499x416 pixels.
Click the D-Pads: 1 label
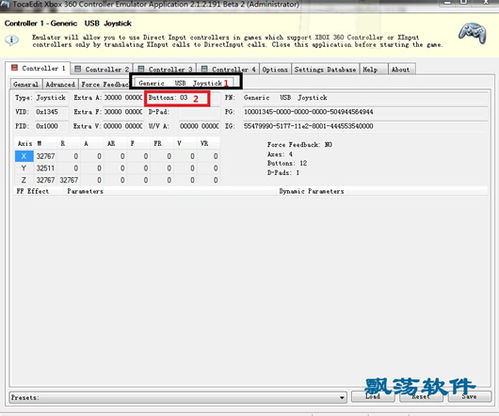coord(283,173)
